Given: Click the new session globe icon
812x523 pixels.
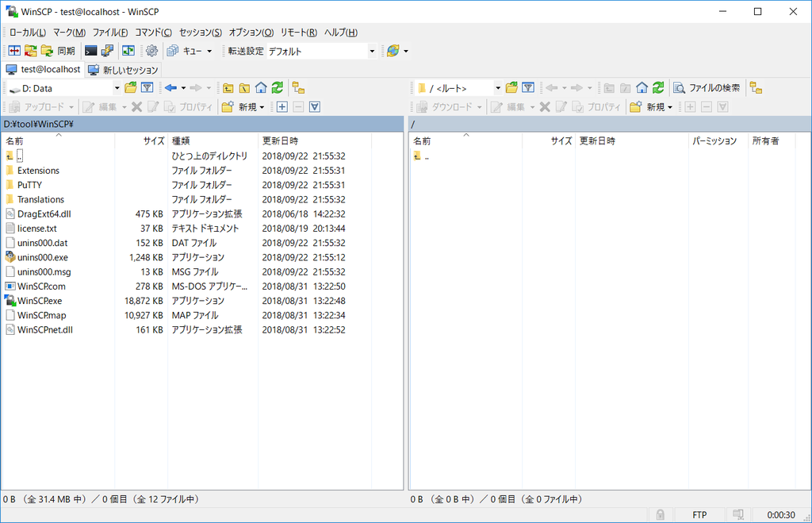Looking at the screenshot, I should [x=393, y=51].
